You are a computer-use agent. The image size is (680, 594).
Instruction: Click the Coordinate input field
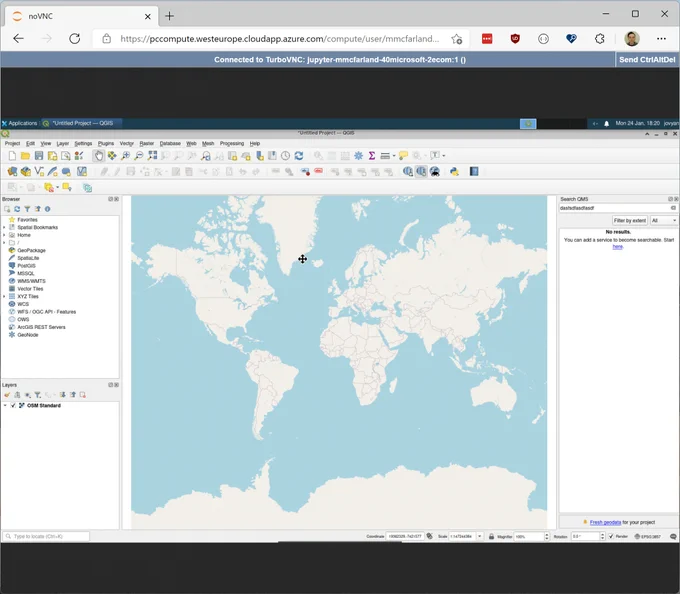pos(405,536)
